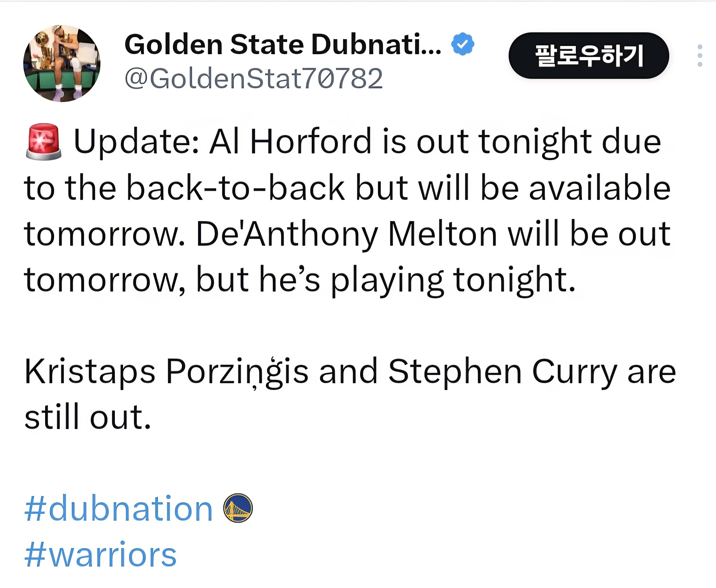The height and width of the screenshot is (588, 716).
Task: Open the #dubnation hashtag link
Action: coord(119,509)
